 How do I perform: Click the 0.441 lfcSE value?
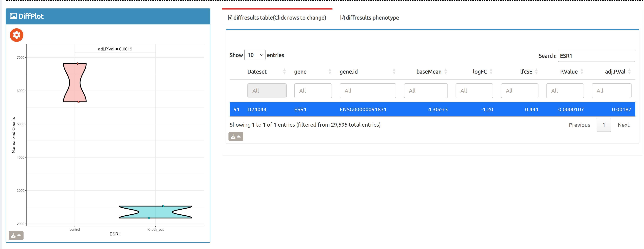[531, 110]
